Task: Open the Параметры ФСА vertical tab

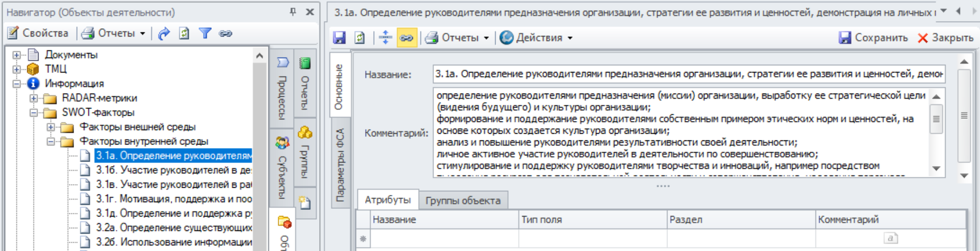Action: click(340, 165)
